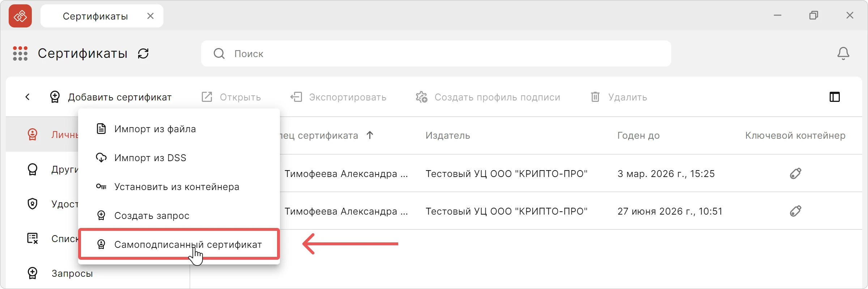
Task: Click the Ключевой контейнер column header
Action: click(x=795, y=135)
